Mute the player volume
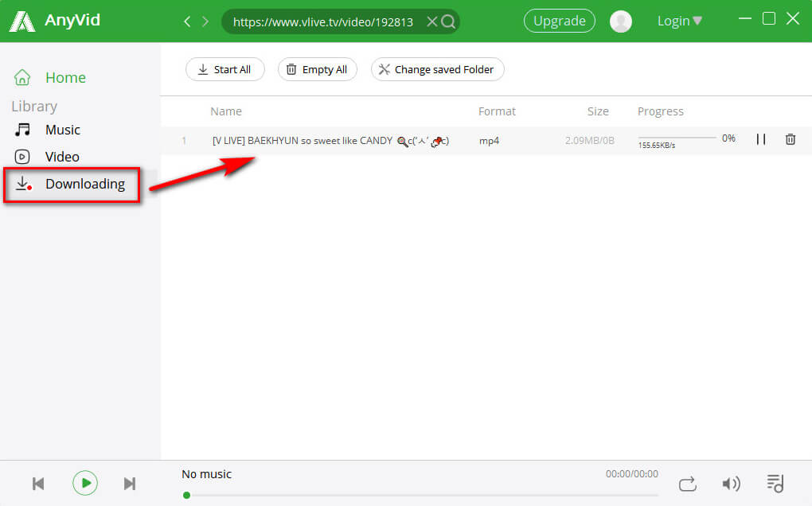This screenshot has width=812, height=506. pos(730,483)
